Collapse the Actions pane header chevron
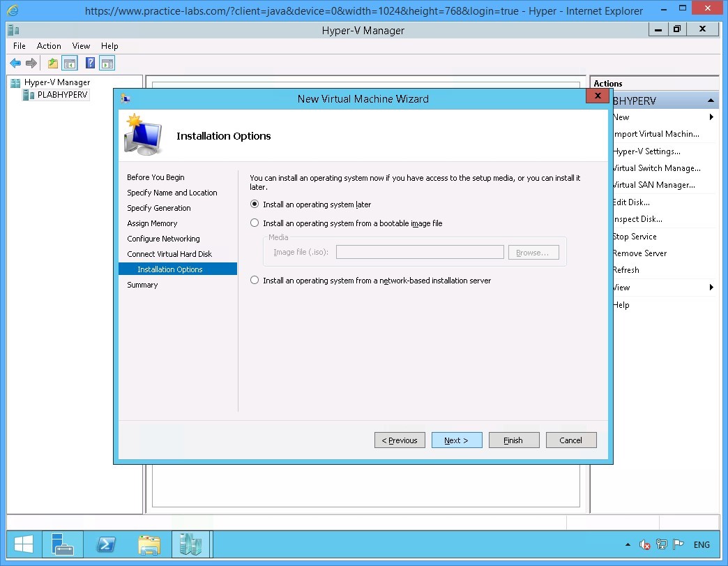728x566 pixels. pyautogui.click(x=711, y=100)
